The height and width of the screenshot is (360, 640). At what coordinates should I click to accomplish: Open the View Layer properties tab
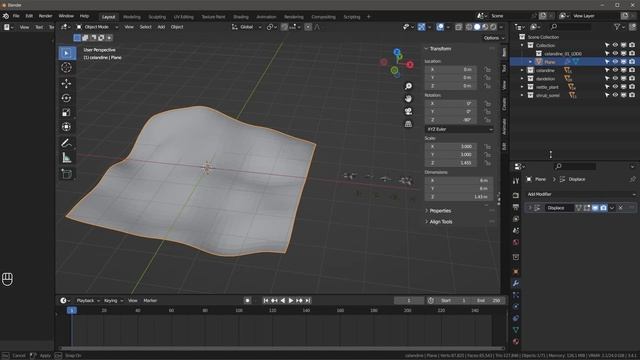[516, 219]
